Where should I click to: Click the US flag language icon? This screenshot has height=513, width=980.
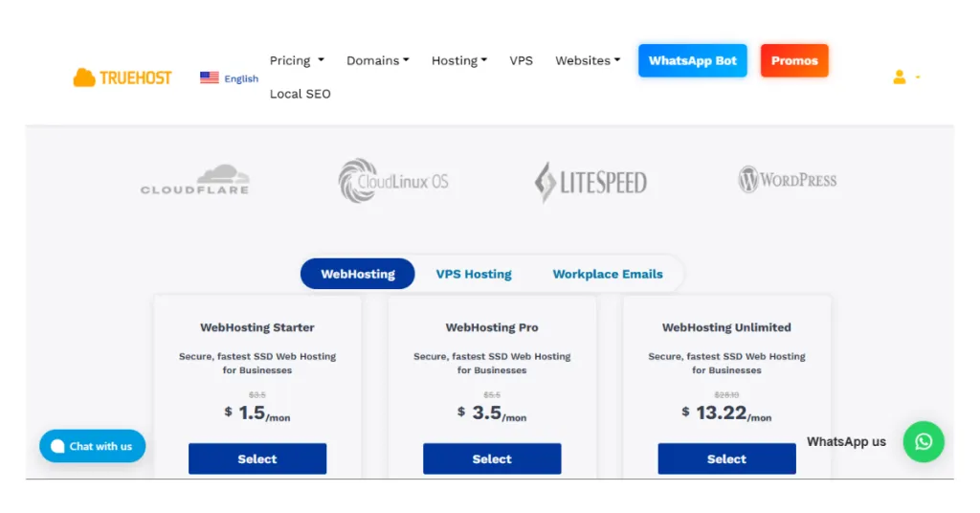[x=210, y=78]
